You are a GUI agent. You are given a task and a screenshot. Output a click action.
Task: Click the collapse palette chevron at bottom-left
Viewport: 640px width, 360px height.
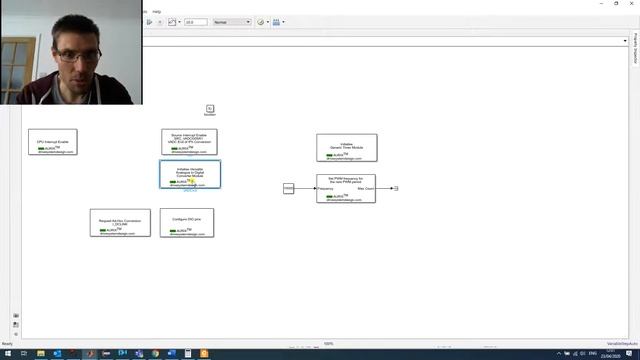point(16,334)
